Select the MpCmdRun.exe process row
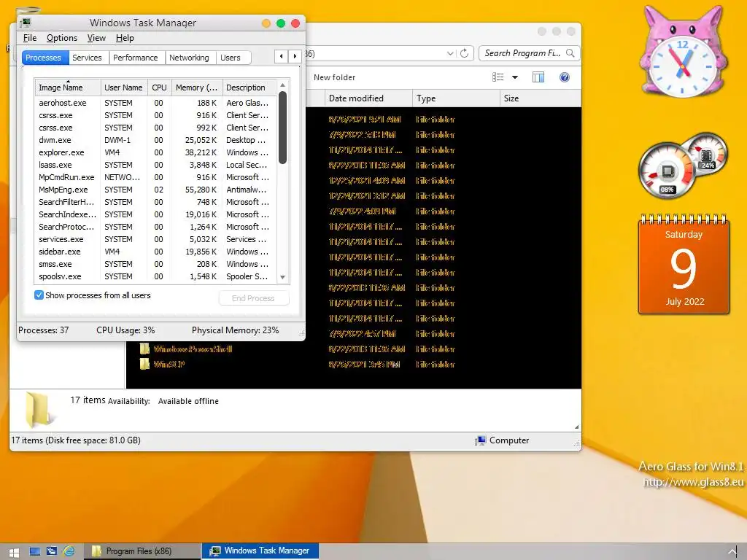The height and width of the screenshot is (560, 747). click(x=155, y=177)
